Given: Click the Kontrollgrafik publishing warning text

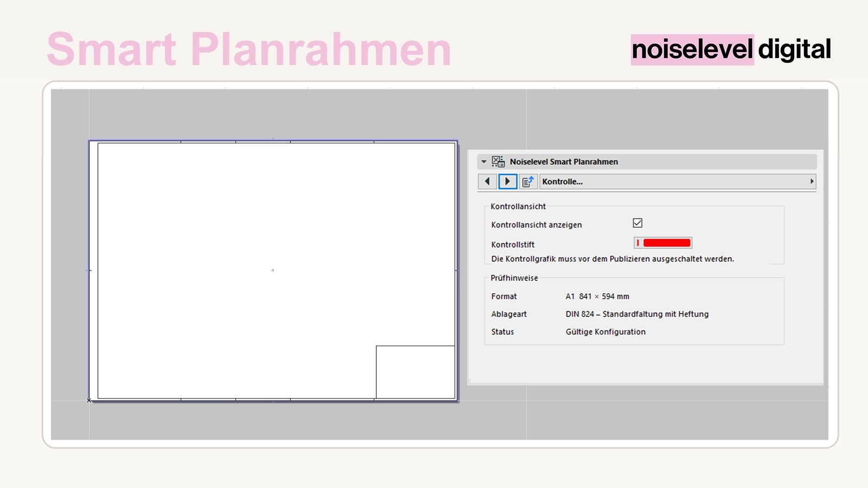Looking at the screenshot, I should [612, 259].
